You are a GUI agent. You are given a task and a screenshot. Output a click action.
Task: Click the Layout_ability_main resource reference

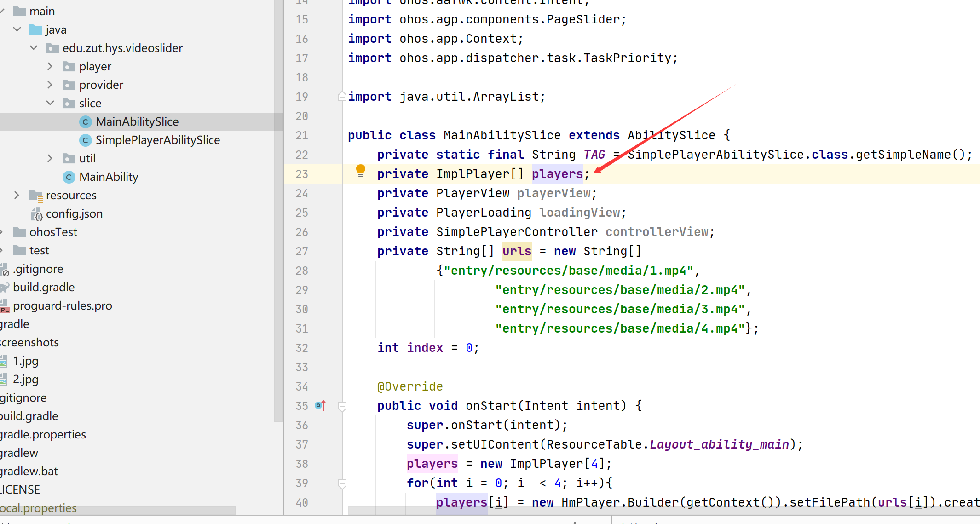coord(719,444)
